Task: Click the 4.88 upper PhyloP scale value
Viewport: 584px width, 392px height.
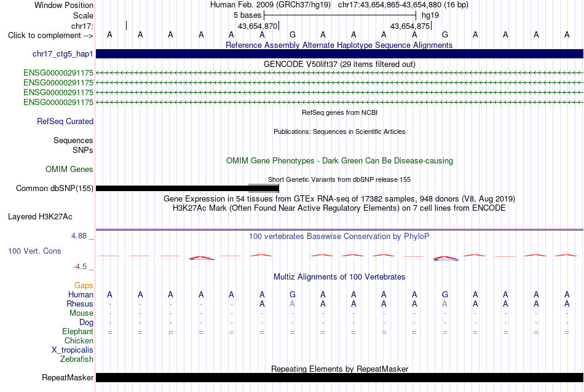Action: [79, 236]
